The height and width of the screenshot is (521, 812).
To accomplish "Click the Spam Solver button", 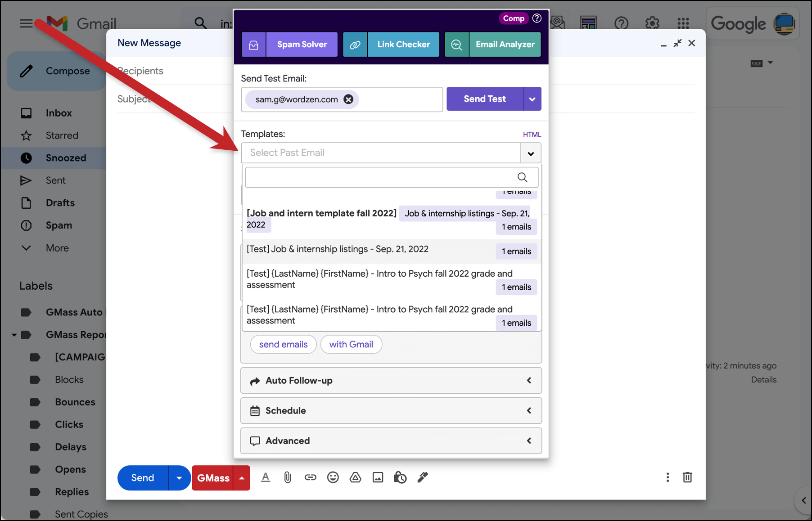I will pyautogui.click(x=302, y=45).
